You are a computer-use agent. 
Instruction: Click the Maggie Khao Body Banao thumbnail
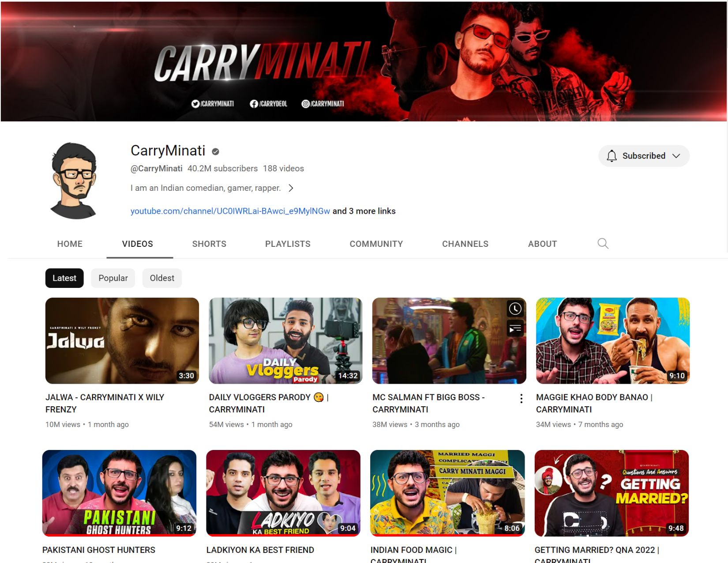click(x=613, y=340)
